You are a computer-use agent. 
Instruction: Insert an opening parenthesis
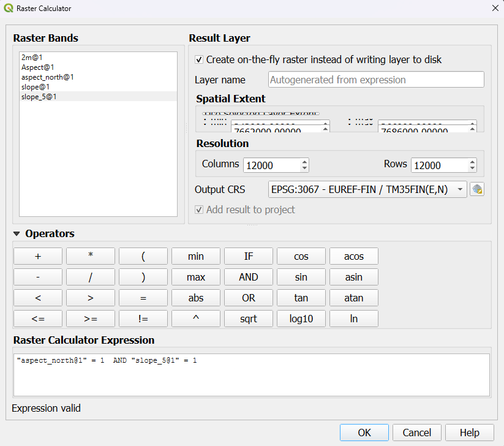point(143,256)
